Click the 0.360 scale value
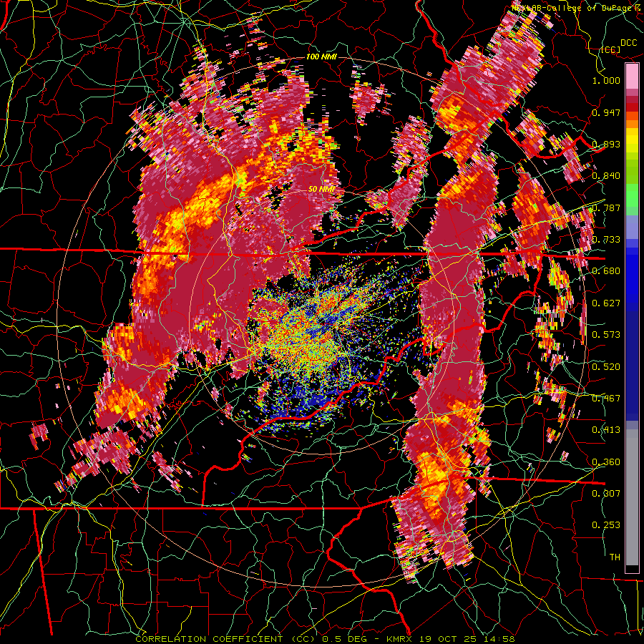 coord(606,462)
